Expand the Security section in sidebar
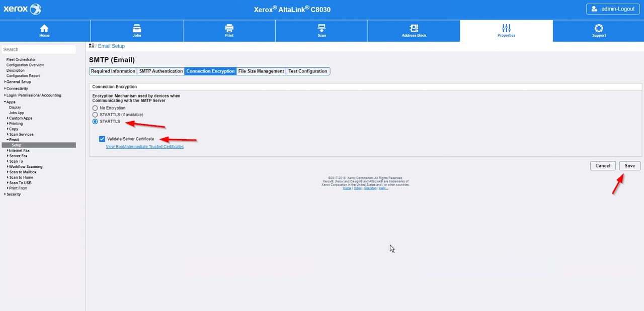The width and height of the screenshot is (644, 311). [x=13, y=194]
